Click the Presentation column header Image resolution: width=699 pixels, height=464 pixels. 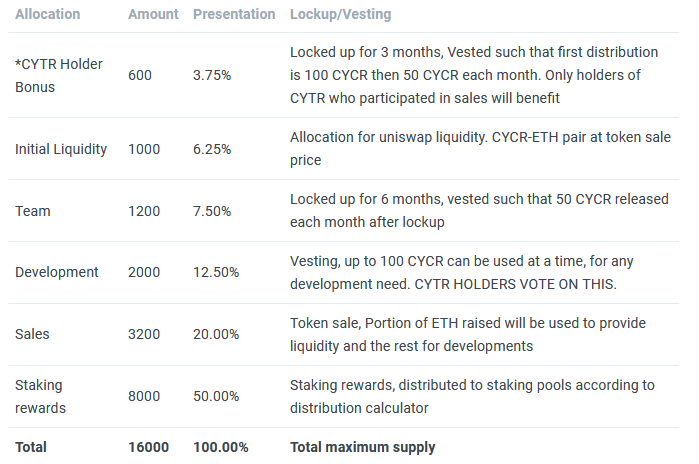click(x=234, y=15)
